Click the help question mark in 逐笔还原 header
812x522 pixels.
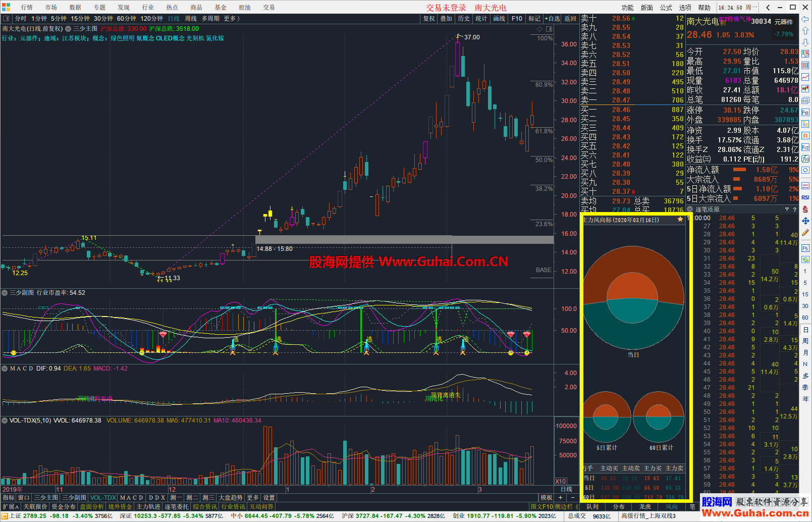pos(795,209)
